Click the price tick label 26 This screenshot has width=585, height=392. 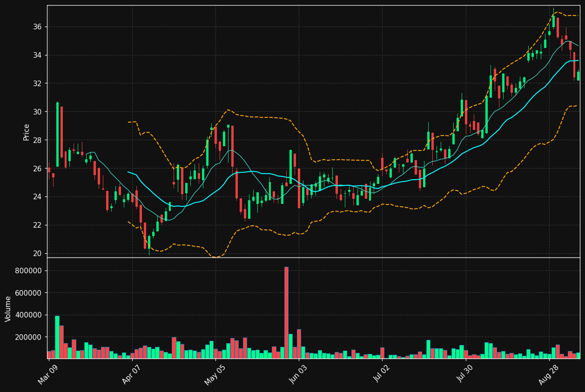click(x=37, y=169)
